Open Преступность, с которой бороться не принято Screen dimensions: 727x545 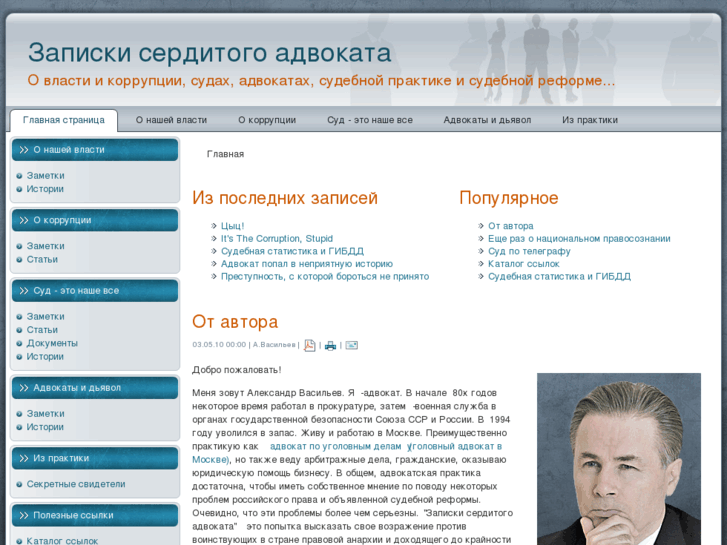pyautogui.click(x=325, y=276)
